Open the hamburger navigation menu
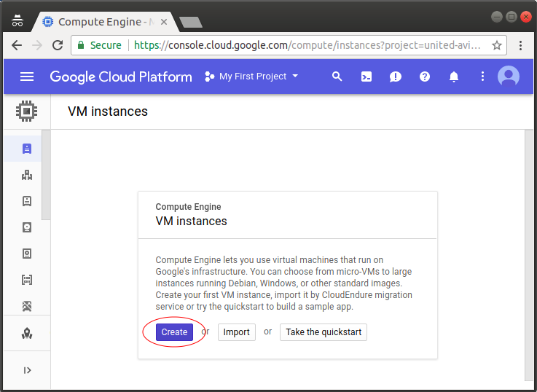The width and height of the screenshot is (537, 392). (27, 77)
